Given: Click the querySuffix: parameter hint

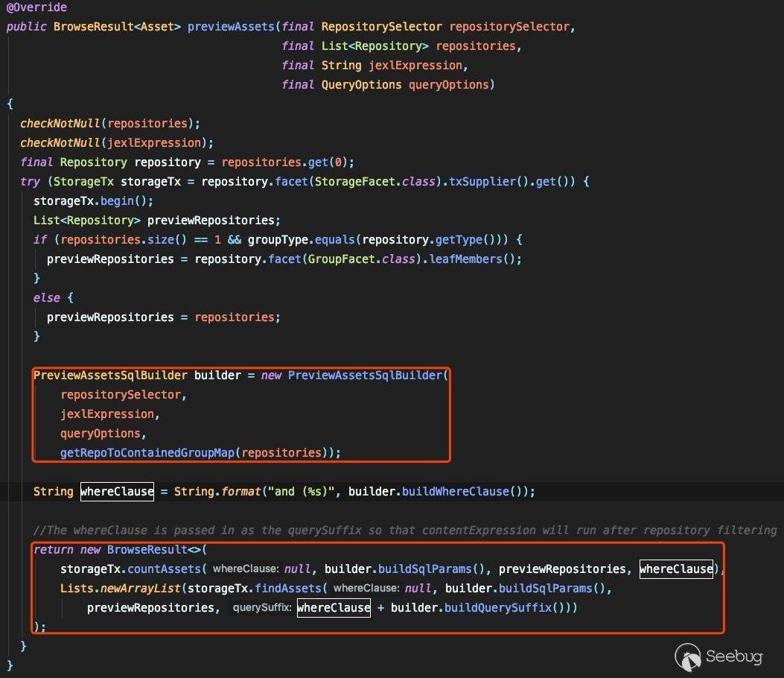Looking at the screenshot, I should [262, 608].
